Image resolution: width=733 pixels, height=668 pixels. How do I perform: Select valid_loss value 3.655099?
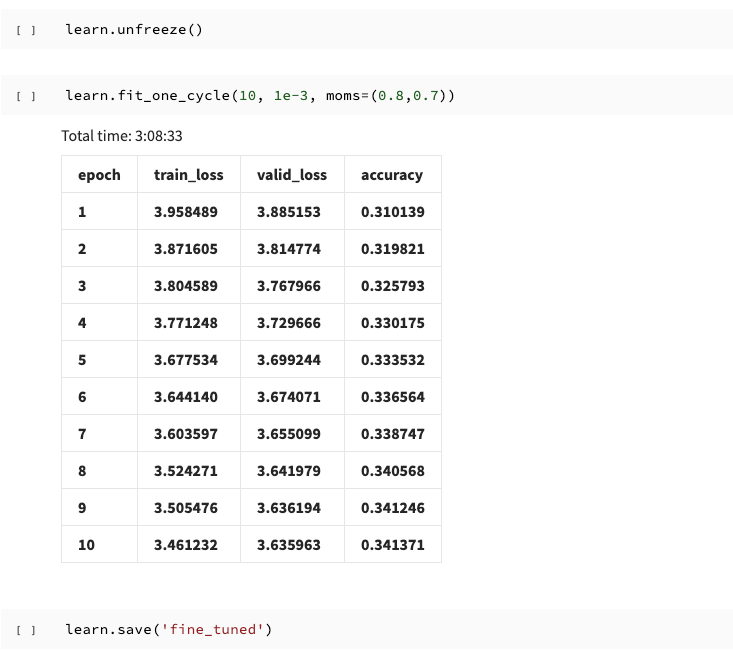[288, 434]
